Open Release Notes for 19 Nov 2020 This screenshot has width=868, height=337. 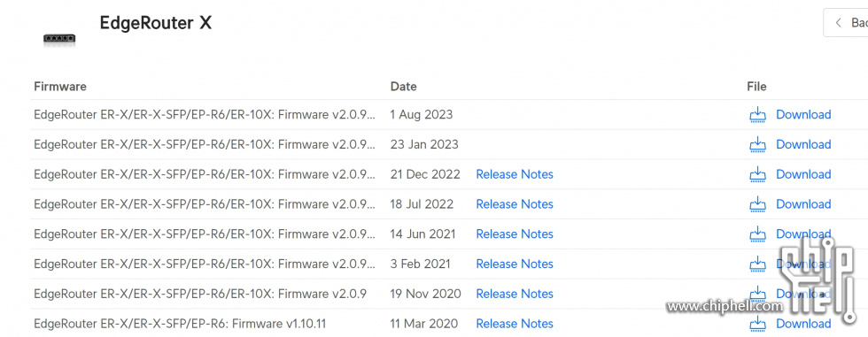coord(515,294)
